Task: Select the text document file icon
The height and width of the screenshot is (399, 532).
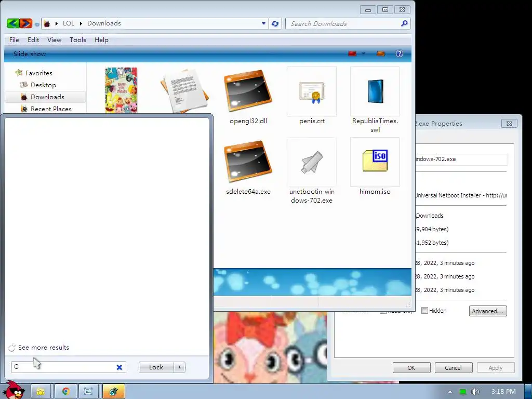Action: (x=184, y=90)
